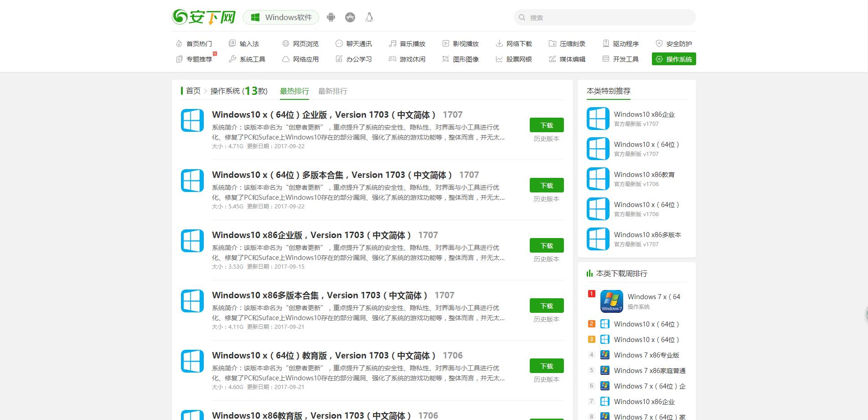
Task: Open Windows10 x86教育版 Version 1703 title
Action: tap(311, 415)
